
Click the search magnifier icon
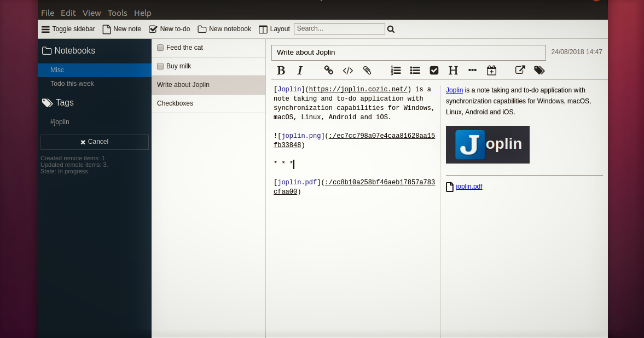coord(391,30)
